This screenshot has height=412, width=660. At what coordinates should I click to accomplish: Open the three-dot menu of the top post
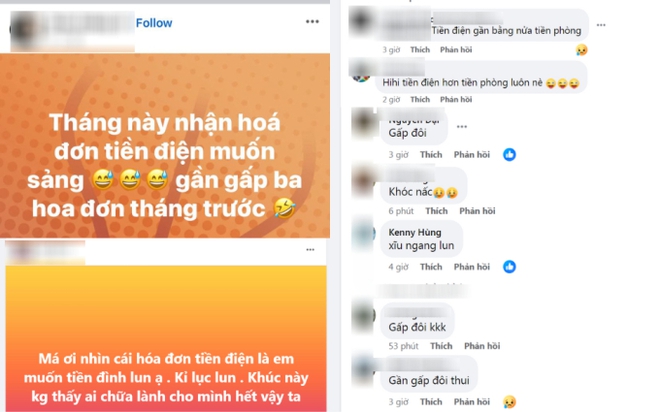pos(312,21)
